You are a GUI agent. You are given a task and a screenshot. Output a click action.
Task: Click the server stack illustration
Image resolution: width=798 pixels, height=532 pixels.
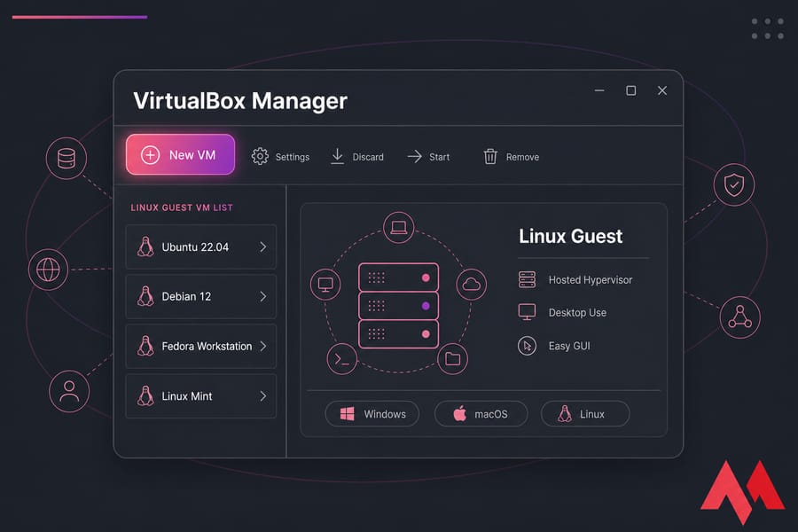click(x=398, y=305)
